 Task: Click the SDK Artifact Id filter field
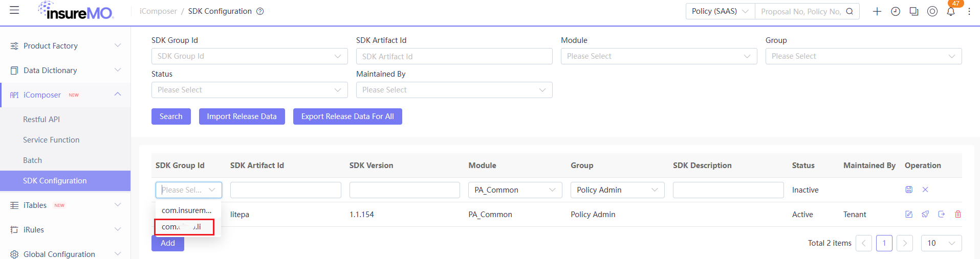[454, 56]
